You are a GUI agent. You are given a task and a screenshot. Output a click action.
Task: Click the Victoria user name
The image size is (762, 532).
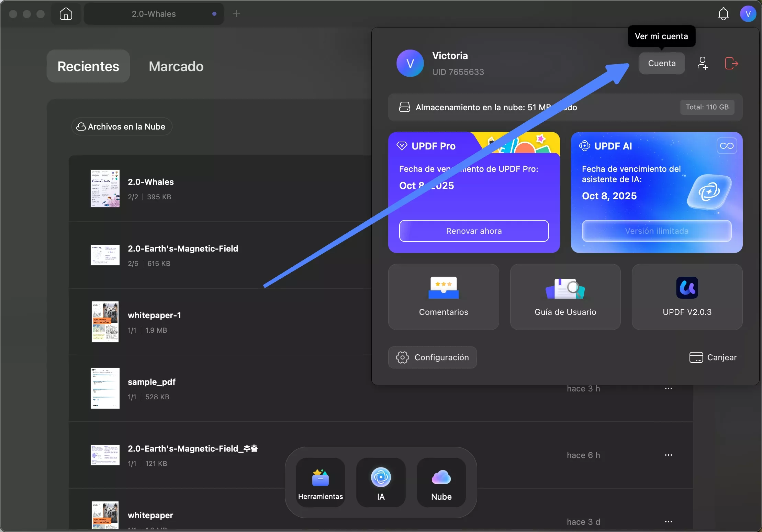tap(450, 56)
